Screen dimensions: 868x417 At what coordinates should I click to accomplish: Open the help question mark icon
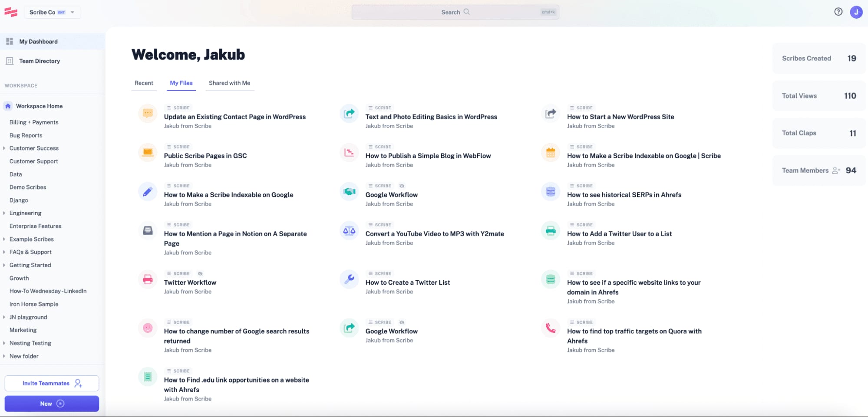point(838,12)
